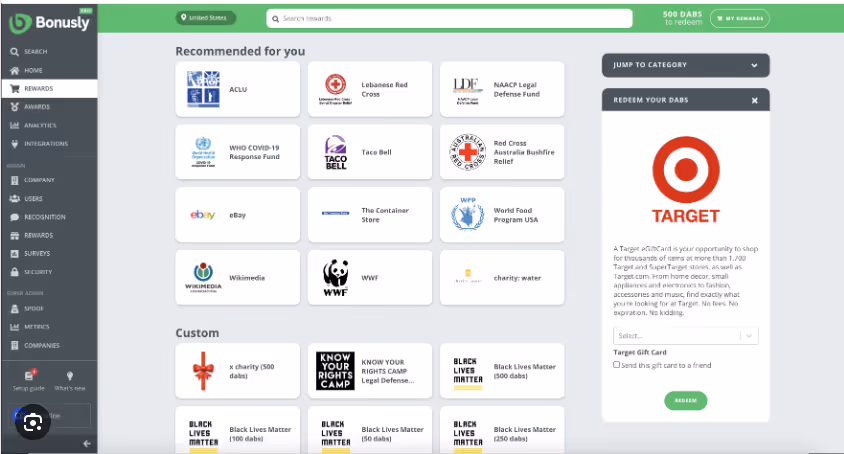Viewport: 844px width, 454px height.
Task: Select the Taco Bell reward card
Action: [370, 152]
